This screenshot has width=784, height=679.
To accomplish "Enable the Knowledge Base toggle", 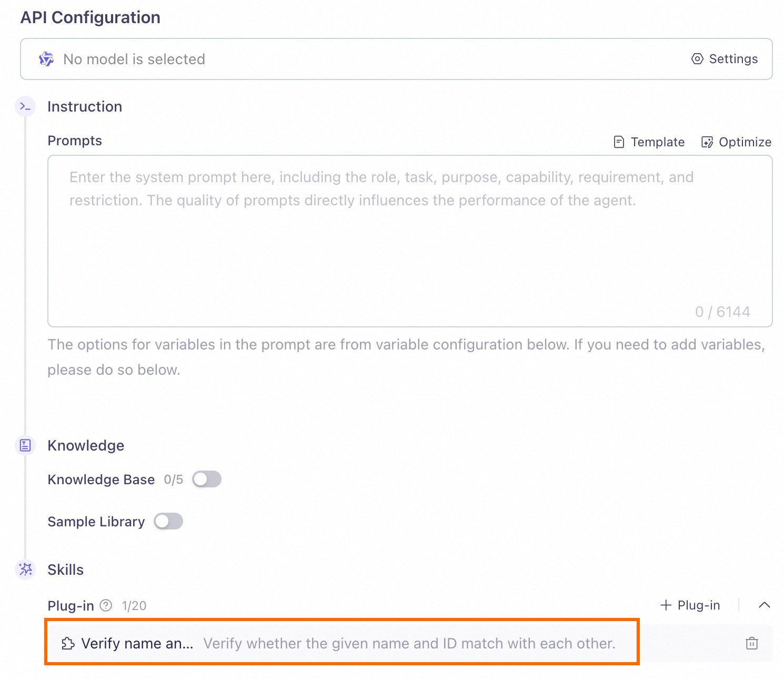I will 207,479.
